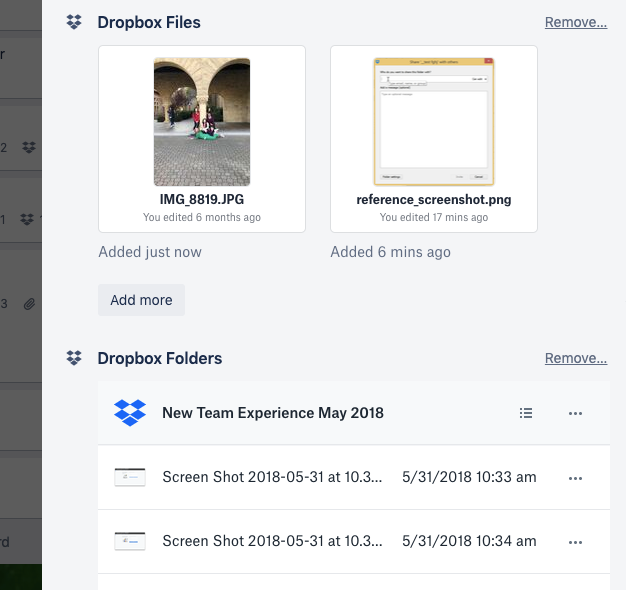
Task: Click the Dropbox icon beside Dropbox Folders heading
Action: [74, 358]
